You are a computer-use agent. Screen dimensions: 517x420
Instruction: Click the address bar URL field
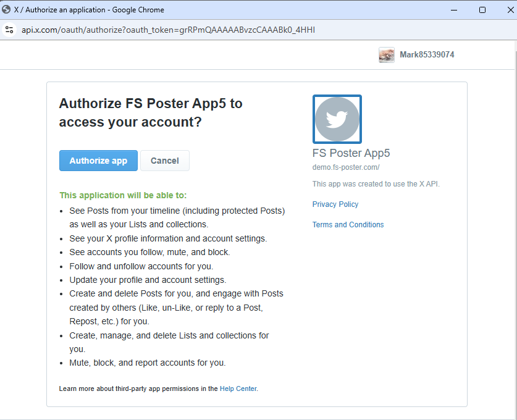coord(168,30)
